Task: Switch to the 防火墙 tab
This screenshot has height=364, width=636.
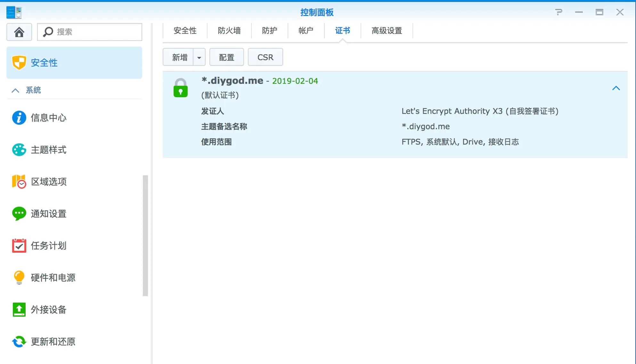Action: (x=229, y=31)
